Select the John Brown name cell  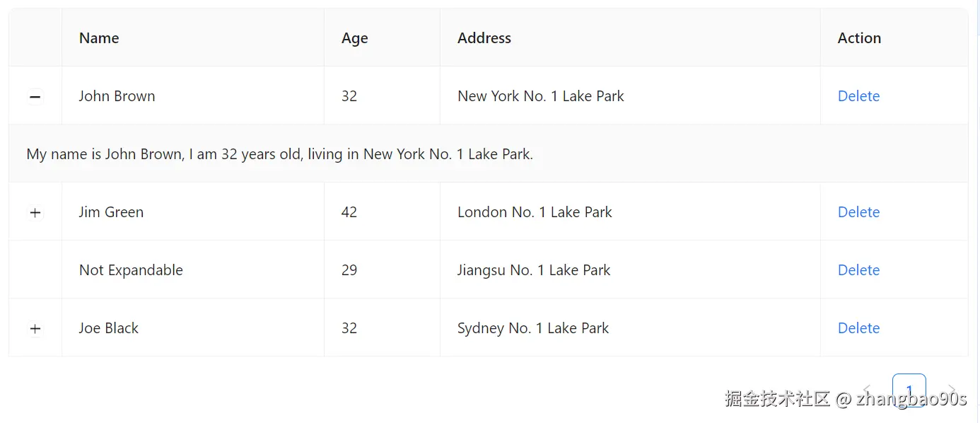coord(117,96)
